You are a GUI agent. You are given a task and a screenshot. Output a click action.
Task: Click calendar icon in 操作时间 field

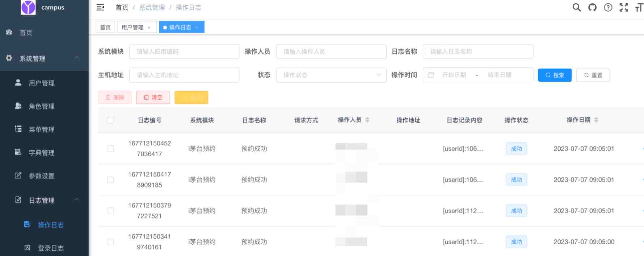pos(431,75)
